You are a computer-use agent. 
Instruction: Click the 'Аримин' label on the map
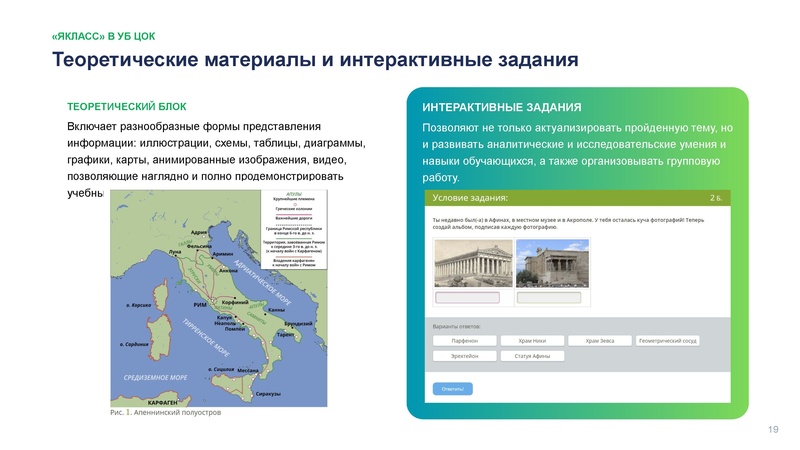coord(223,254)
